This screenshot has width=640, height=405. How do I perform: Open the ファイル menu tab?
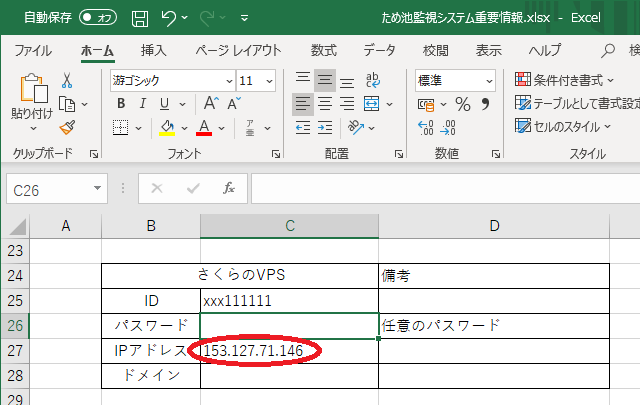click(x=33, y=50)
